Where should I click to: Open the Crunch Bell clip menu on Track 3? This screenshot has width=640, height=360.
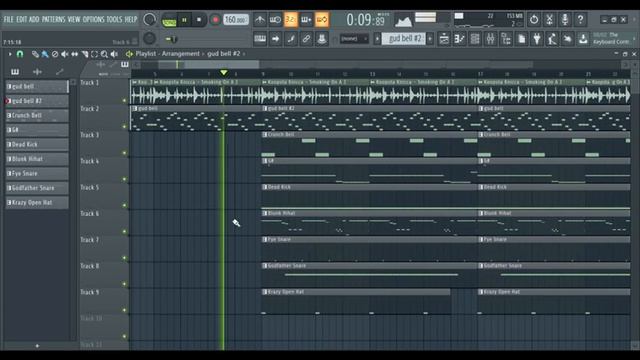[x=265, y=135]
